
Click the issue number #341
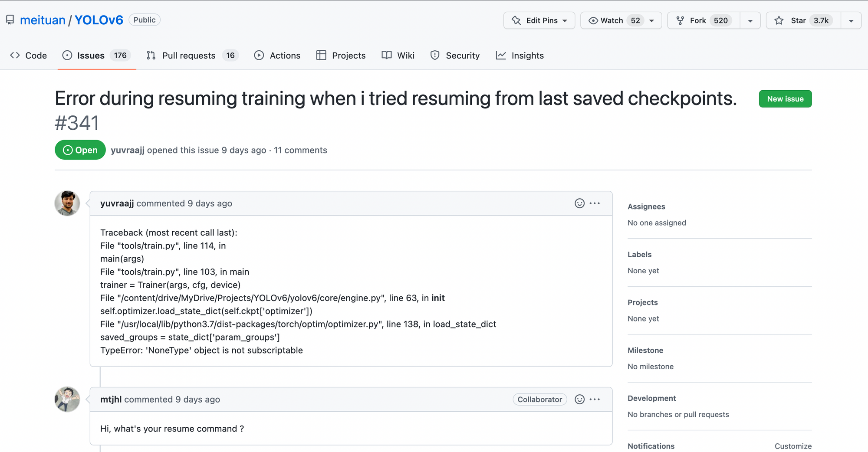tap(77, 123)
